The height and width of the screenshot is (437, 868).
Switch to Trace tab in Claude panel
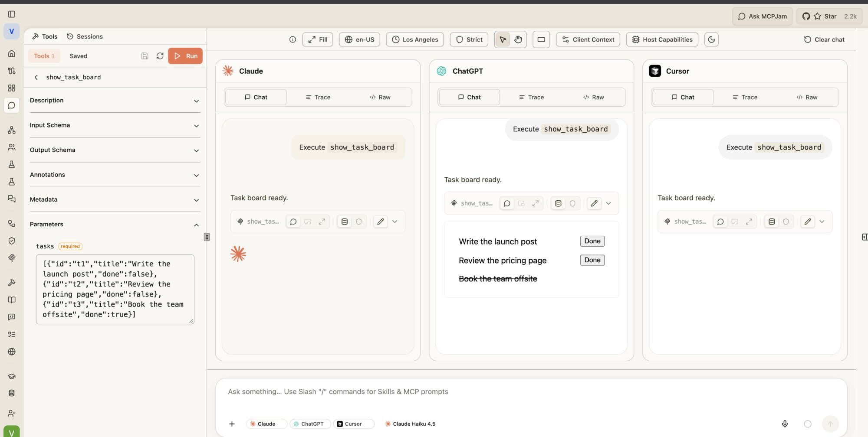[x=318, y=97]
